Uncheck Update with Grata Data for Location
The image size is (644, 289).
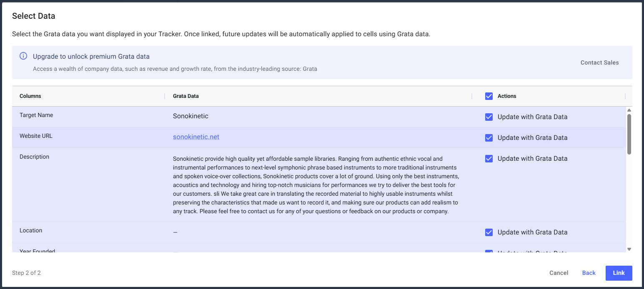coord(489,232)
